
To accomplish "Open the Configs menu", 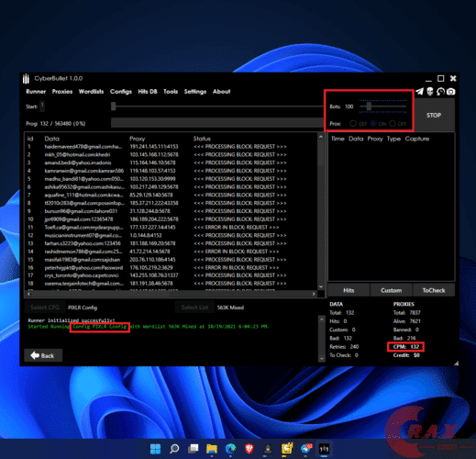I will pos(121,92).
